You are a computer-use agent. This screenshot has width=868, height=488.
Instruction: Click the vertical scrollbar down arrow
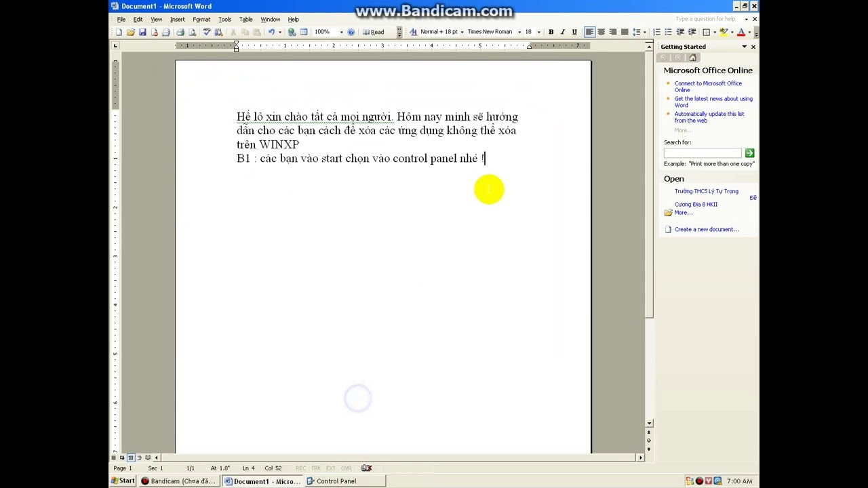coord(649,424)
